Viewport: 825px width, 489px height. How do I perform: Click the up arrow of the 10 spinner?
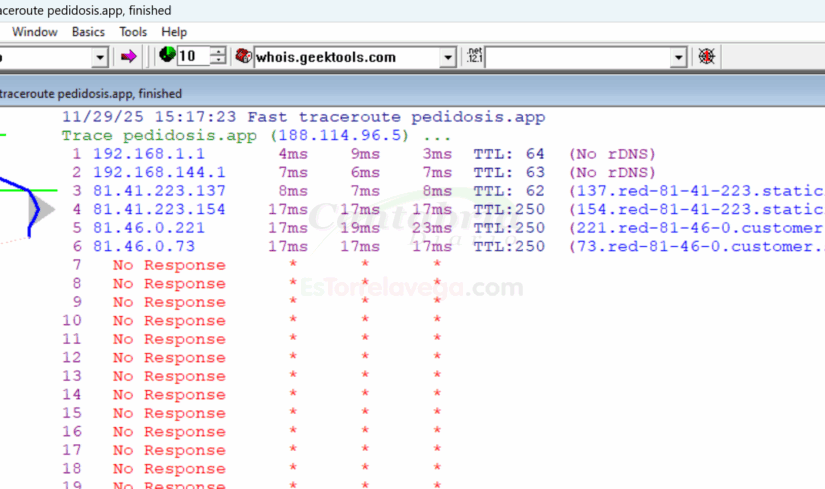coord(218,52)
